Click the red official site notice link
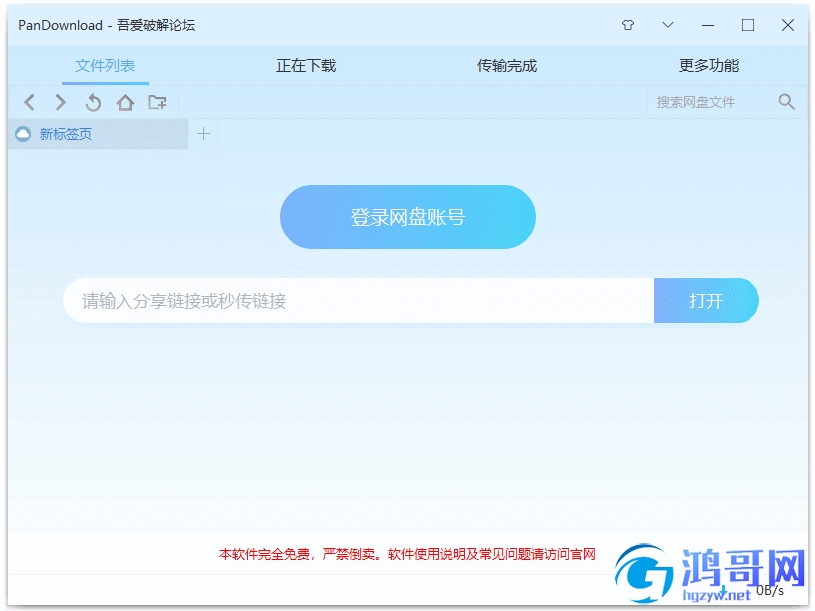 (407, 554)
